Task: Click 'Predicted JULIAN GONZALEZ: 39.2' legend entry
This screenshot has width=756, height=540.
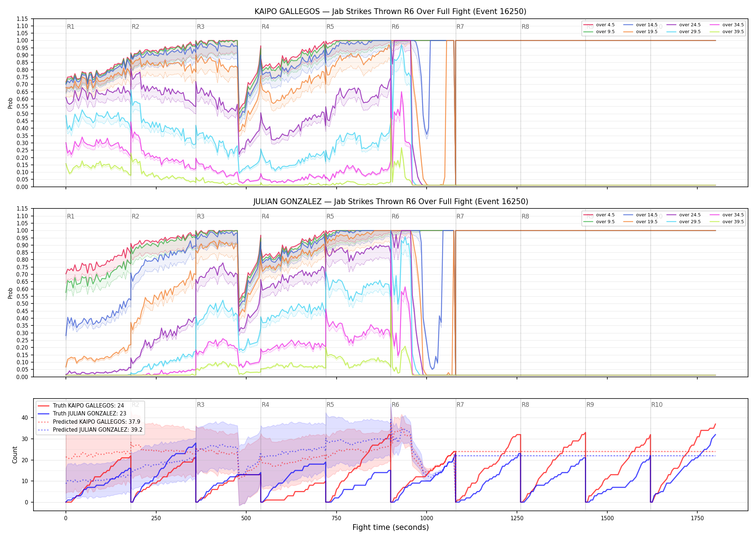Action: pyautogui.click(x=90, y=430)
